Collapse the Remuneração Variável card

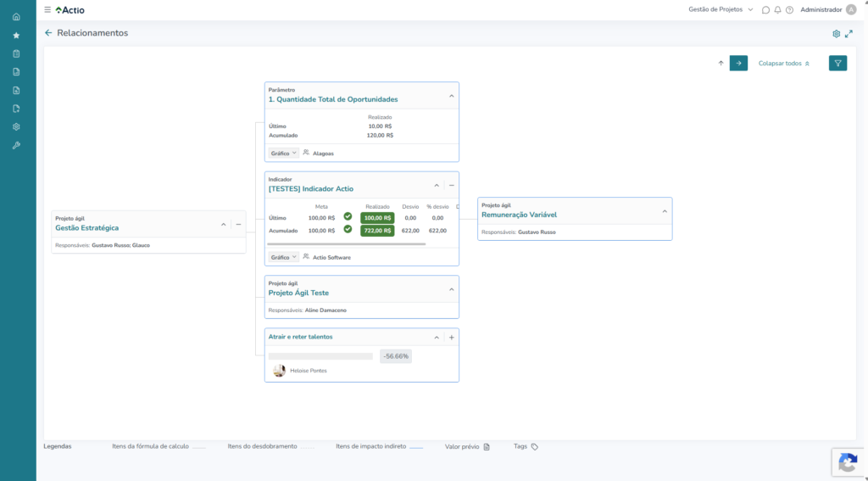665,211
